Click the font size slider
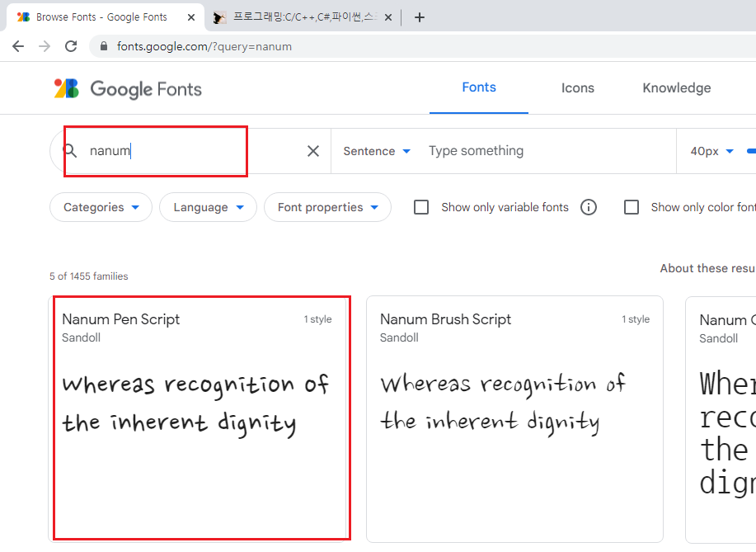 (751, 151)
